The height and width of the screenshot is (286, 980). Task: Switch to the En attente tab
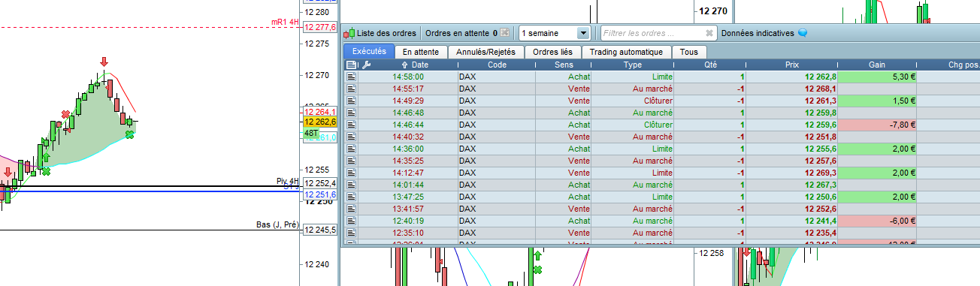(421, 52)
